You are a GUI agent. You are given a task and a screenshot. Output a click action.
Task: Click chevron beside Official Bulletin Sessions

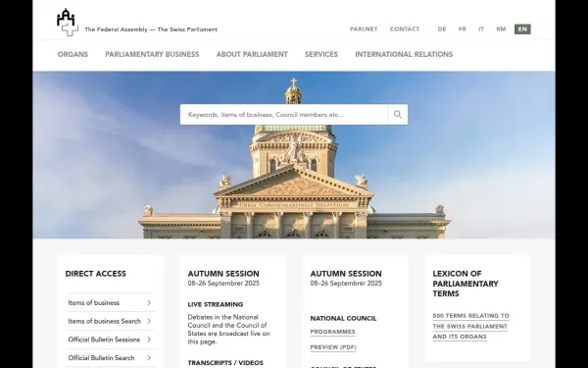(149, 340)
